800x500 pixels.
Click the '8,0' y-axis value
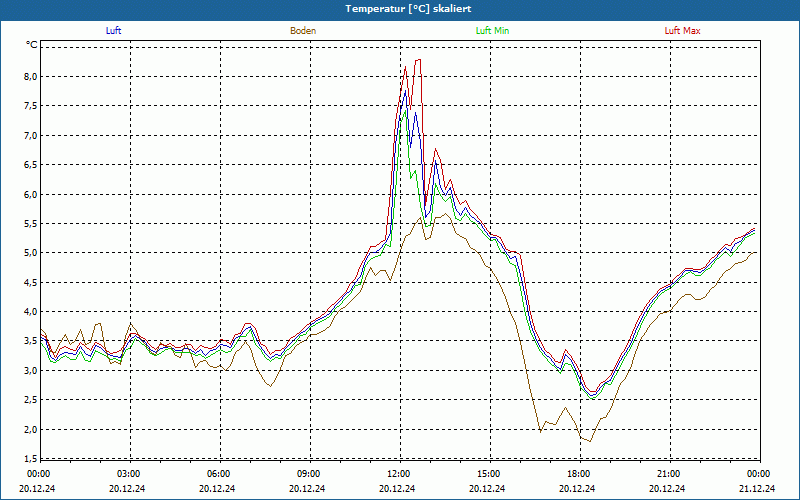[31, 77]
